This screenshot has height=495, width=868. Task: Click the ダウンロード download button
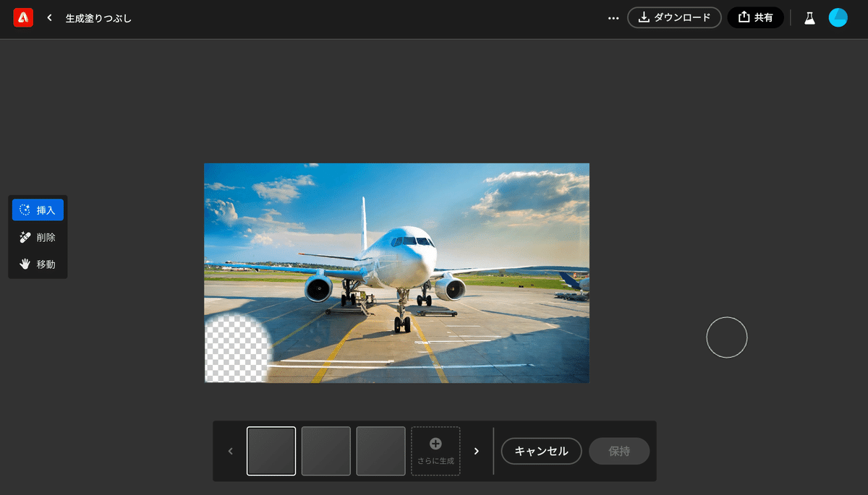pyautogui.click(x=674, y=17)
